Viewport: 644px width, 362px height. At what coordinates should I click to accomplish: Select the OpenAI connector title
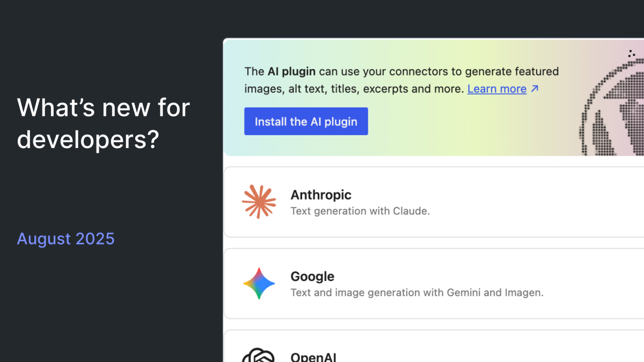(313, 357)
